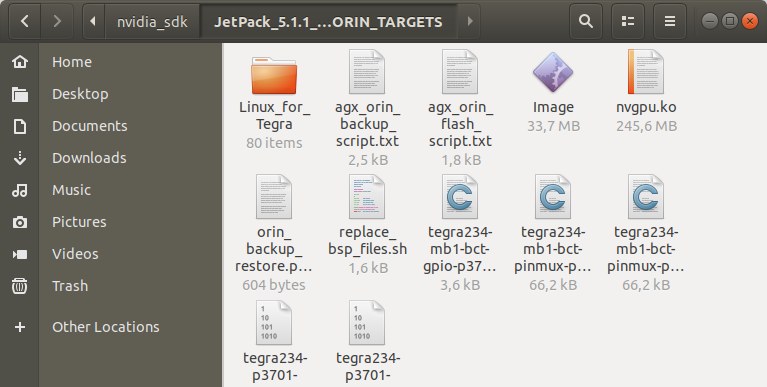The height and width of the screenshot is (387, 767).
Task: Go to Desktop in the sidebar
Action: point(80,94)
